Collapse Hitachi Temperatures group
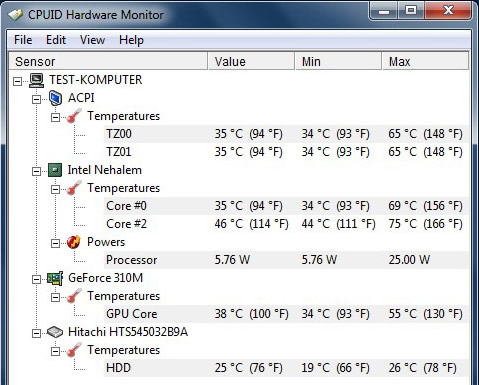479x385 pixels. pyautogui.click(x=55, y=351)
